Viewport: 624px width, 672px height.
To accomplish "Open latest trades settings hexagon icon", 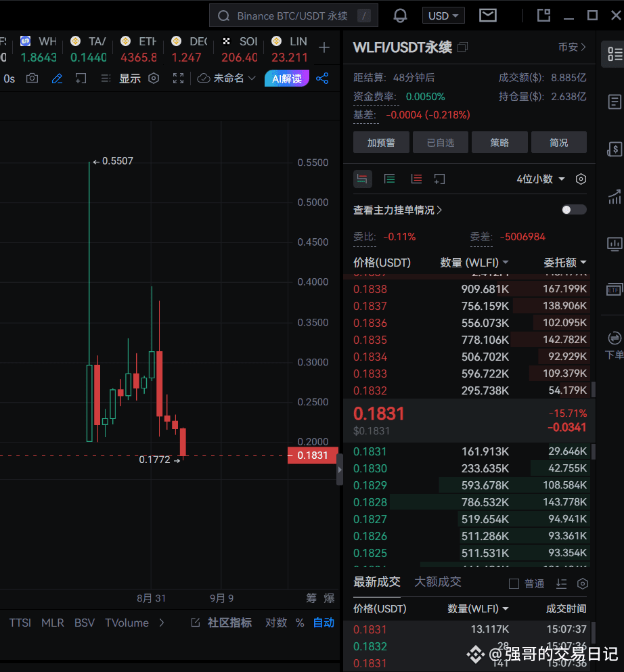I will 583,584.
